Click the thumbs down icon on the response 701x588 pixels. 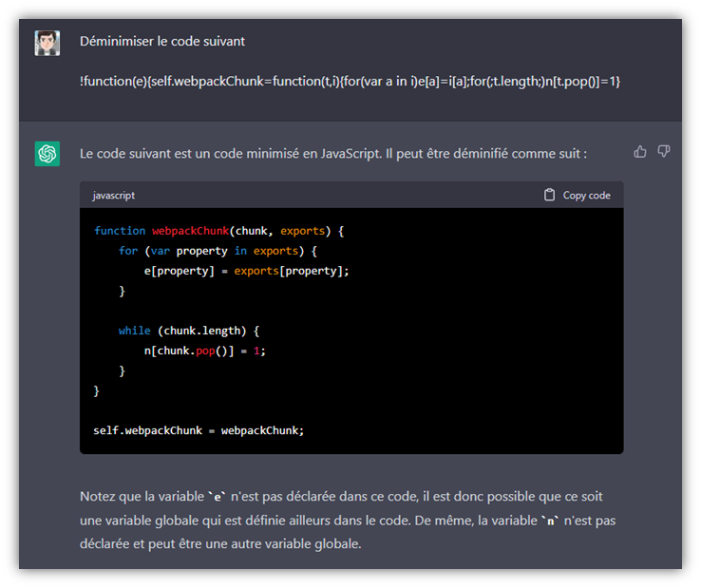coord(664,152)
